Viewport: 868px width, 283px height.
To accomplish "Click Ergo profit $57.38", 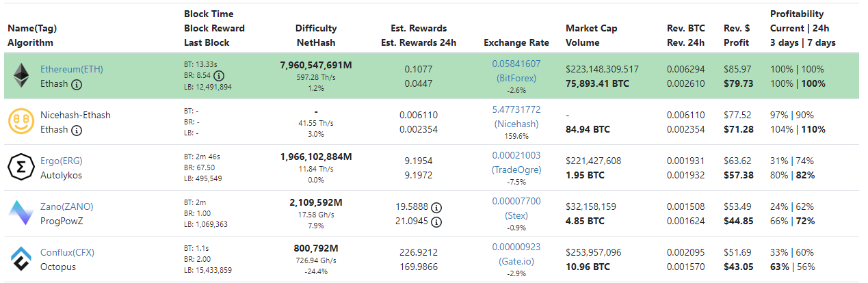I will click(739, 175).
